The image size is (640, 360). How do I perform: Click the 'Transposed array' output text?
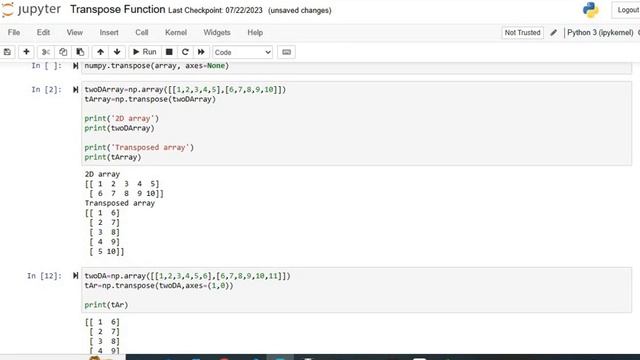tap(120, 203)
